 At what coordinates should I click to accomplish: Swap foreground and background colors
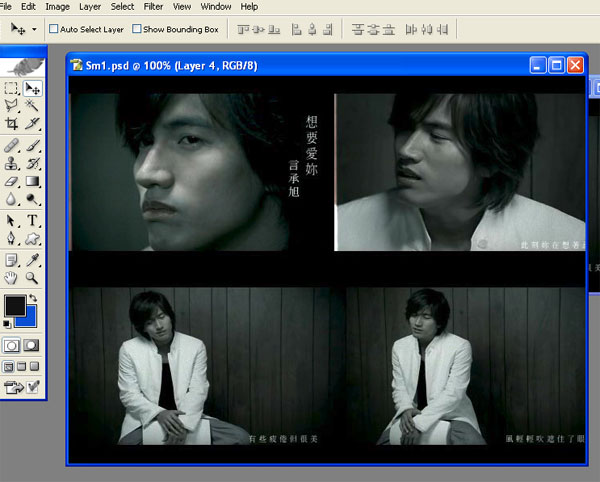pos(33,298)
